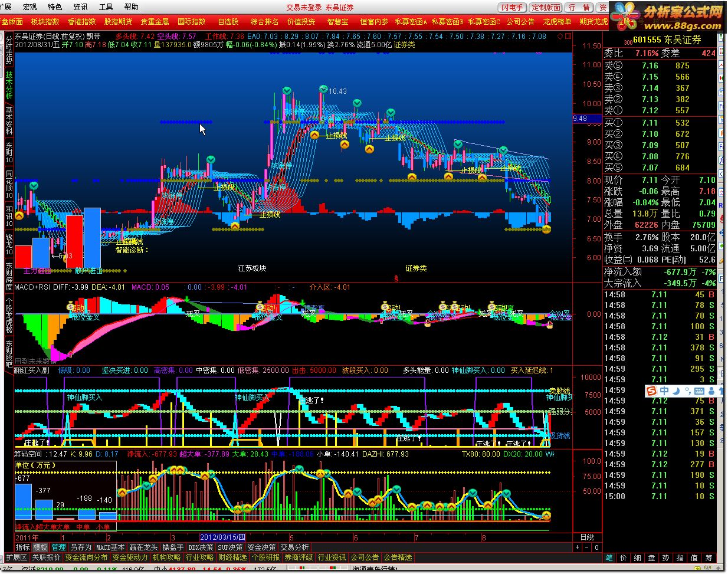
Task: Open 个股研报 bottom tab
Action: (x=265, y=557)
